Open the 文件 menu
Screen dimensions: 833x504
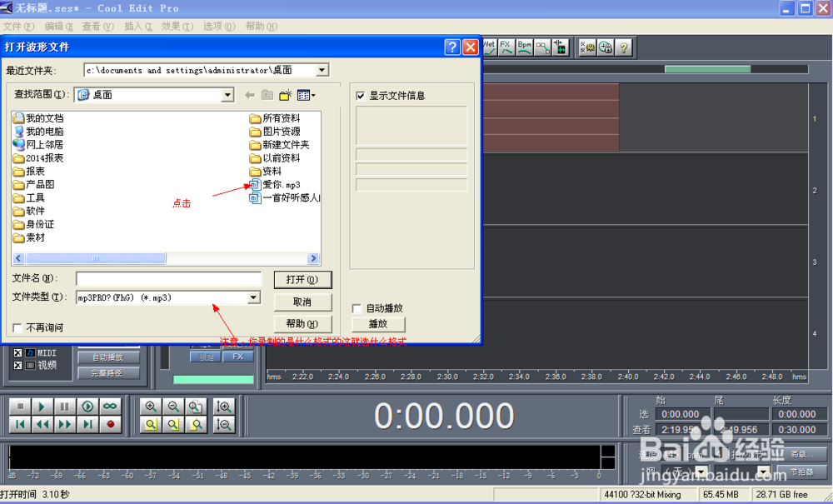pos(18,26)
